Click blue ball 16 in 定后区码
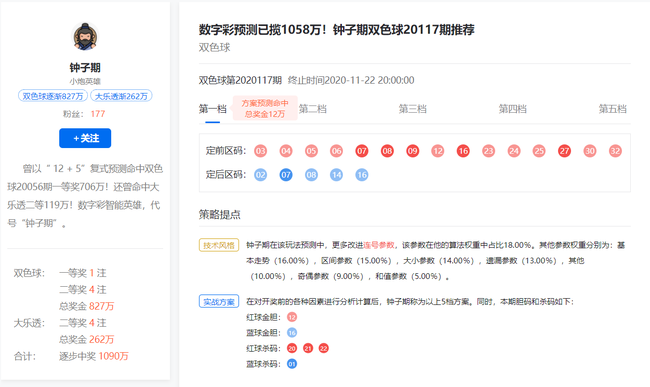This screenshot has width=650, height=387. point(362,175)
